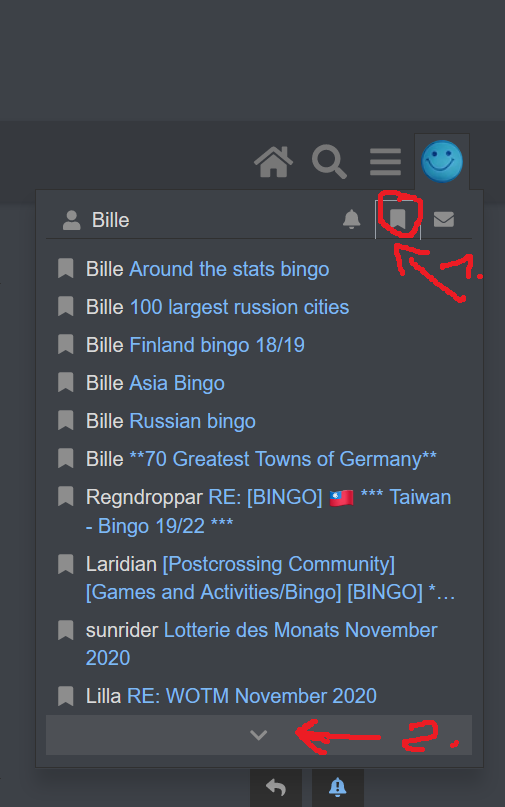The width and height of the screenshot is (505, 807).
Task: Click the reply arrow icon below the panel
Action: (x=276, y=787)
